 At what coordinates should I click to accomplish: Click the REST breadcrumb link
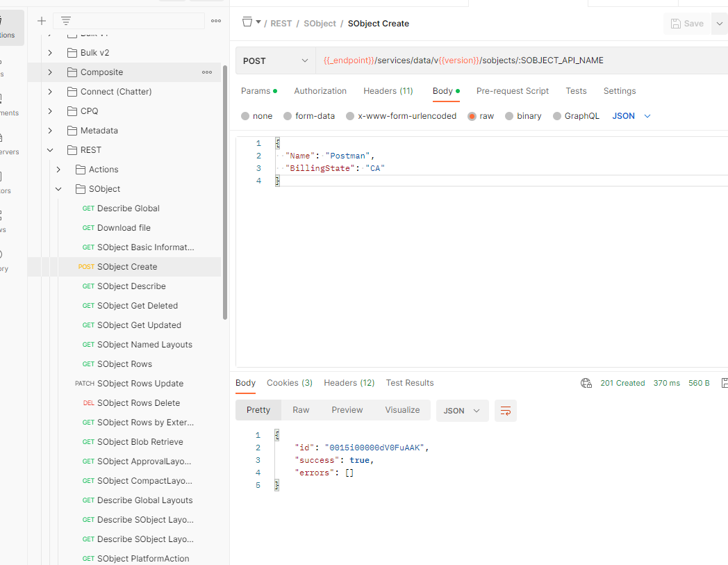(x=281, y=24)
